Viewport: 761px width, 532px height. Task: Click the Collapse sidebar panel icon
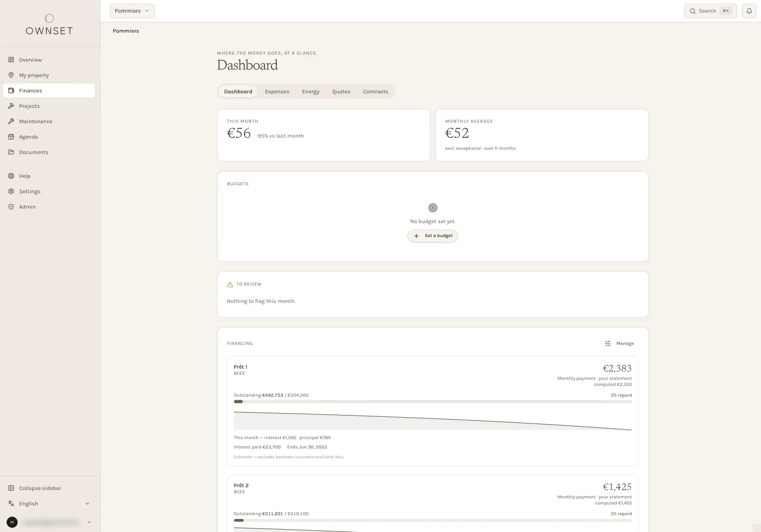[11, 488]
